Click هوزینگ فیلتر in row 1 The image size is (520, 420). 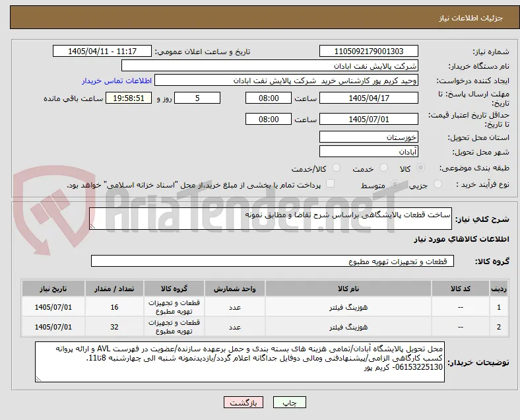348,307
